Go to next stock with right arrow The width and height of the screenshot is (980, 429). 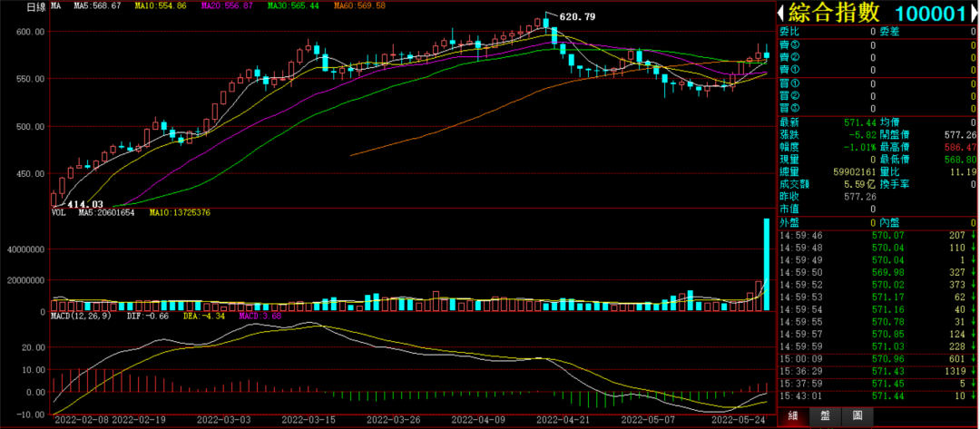[975, 13]
